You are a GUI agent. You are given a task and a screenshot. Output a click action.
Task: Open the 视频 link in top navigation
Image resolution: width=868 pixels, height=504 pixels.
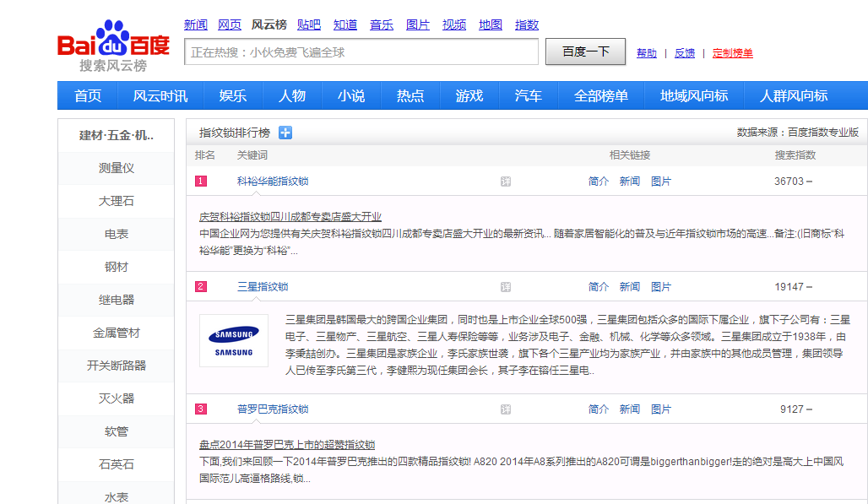click(x=454, y=24)
